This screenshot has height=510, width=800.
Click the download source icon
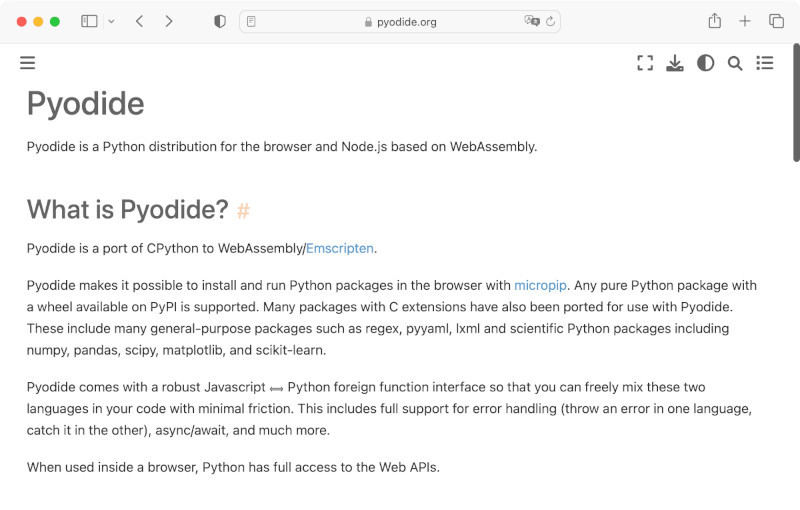pyautogui.click(x=675, y=63)
